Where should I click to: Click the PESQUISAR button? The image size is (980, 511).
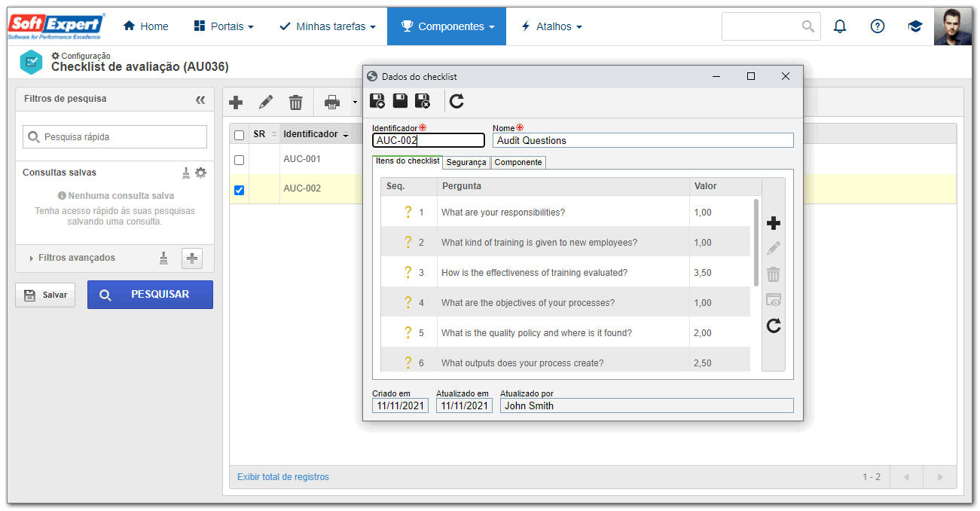pos(150,295)
